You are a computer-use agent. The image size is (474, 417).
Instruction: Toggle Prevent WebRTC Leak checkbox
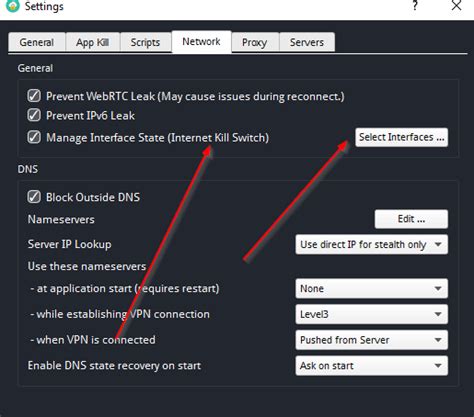point(34,96)
